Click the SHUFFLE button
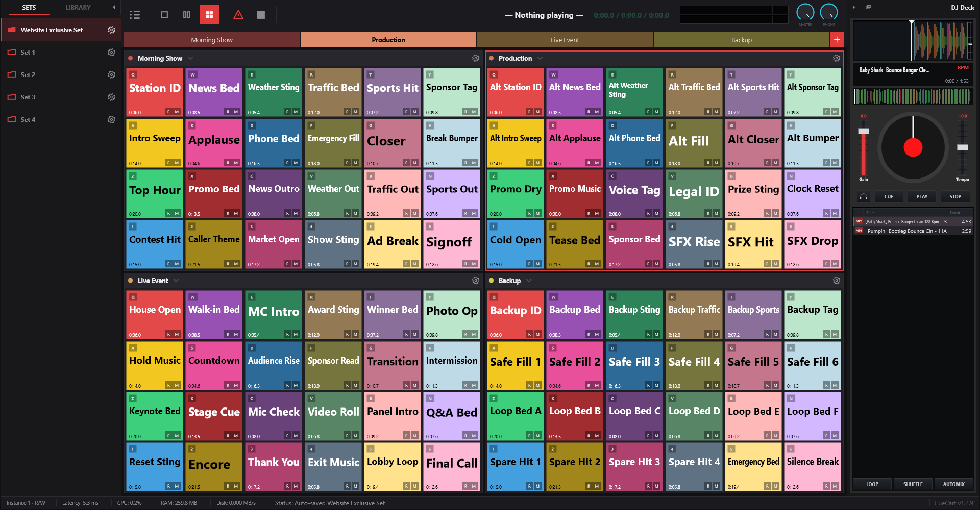The width and height of the screenshot is (980, 510). (x=913, y=484)
